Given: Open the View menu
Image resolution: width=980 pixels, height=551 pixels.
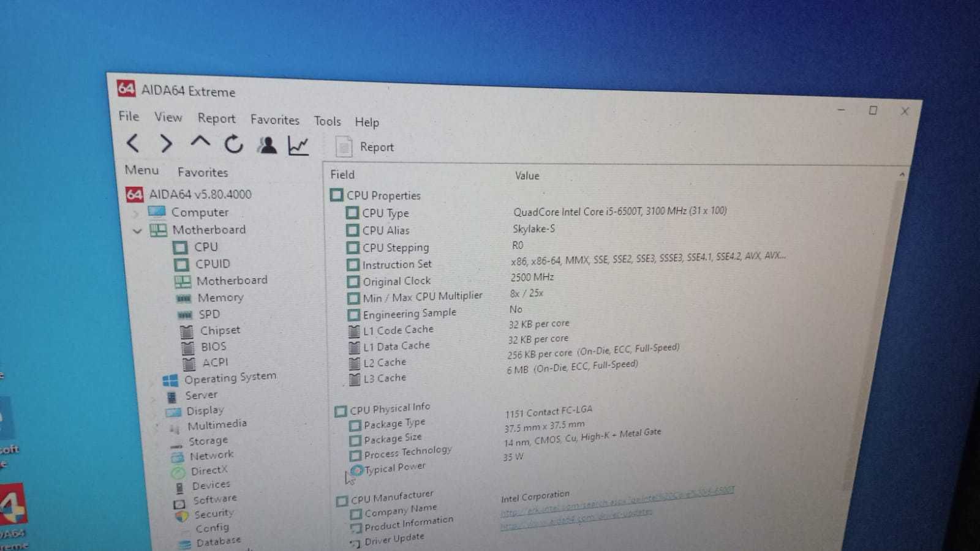Looking at the screenshot, I should tap(168, 117).
